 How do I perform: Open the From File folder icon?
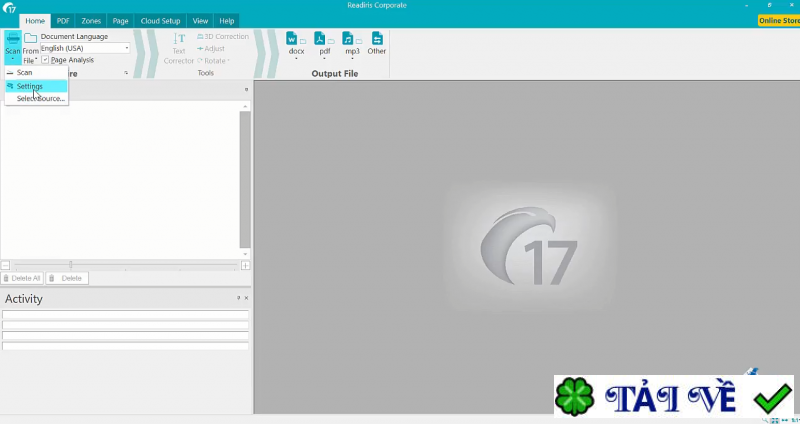pyautogui.click(x=31, y=38)
